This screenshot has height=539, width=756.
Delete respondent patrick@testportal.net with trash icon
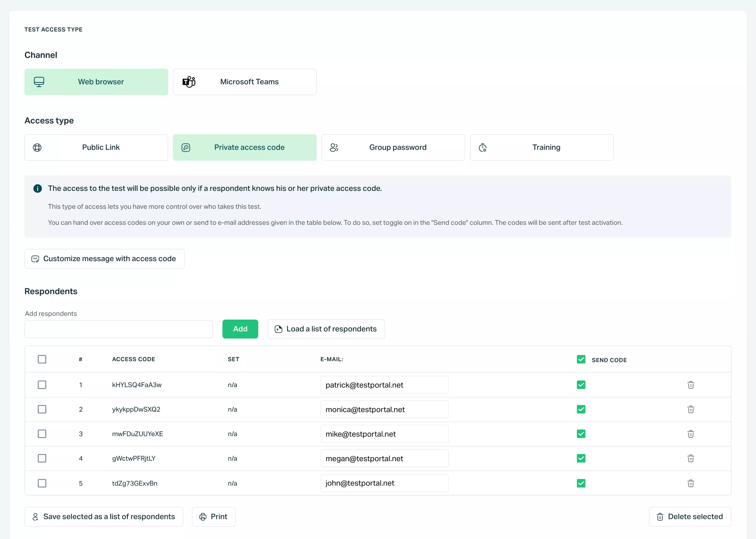point(690,385)
